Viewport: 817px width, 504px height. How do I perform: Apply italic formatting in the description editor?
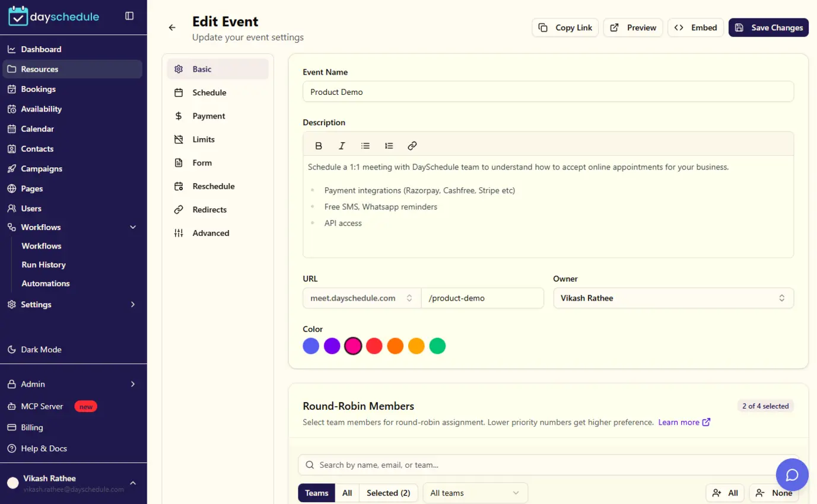click(x=342, y=146)
